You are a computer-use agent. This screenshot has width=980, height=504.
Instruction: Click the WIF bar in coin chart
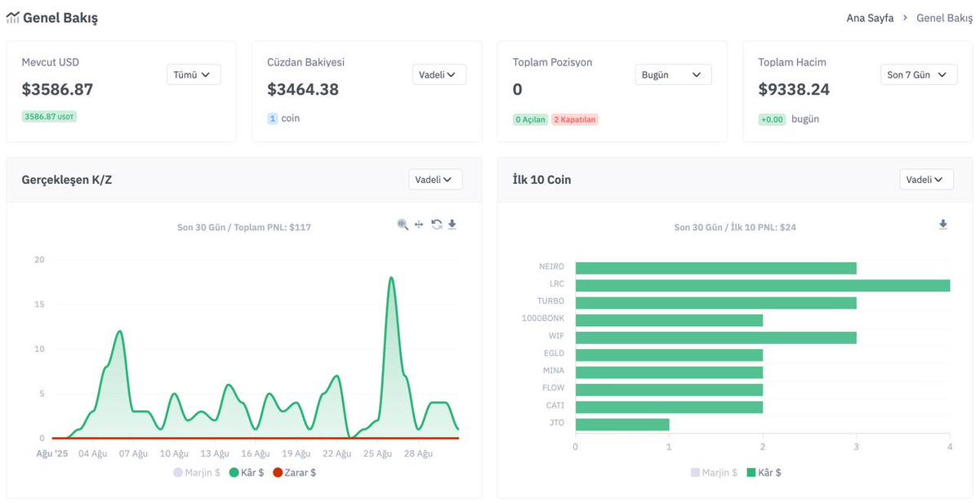pyautogui.click(x=716, y=337)
